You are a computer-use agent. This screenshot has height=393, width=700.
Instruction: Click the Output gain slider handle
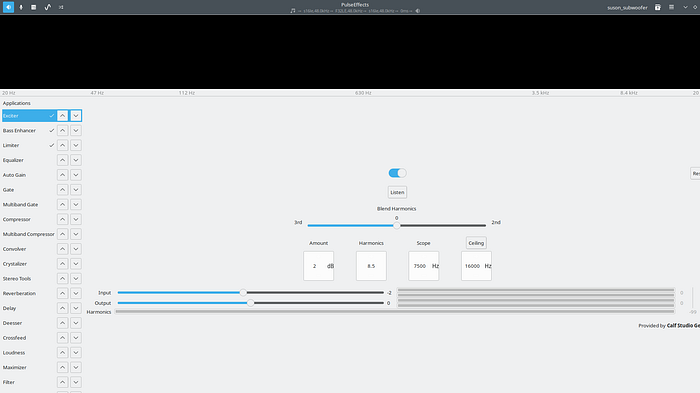[251, 303]
